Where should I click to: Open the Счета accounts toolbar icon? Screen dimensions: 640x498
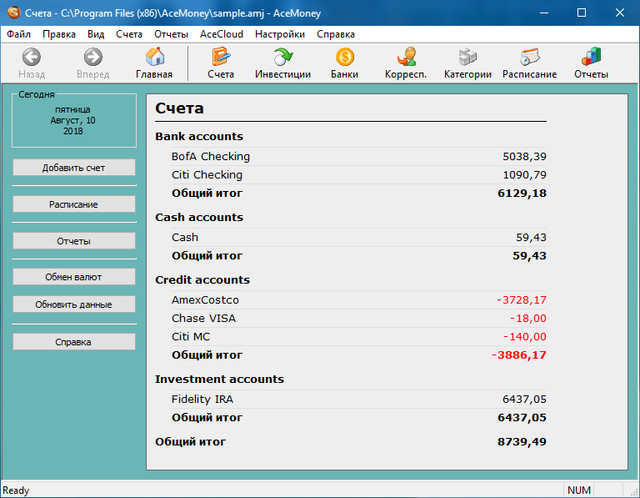pyautogui.click(x=221, y=58)
